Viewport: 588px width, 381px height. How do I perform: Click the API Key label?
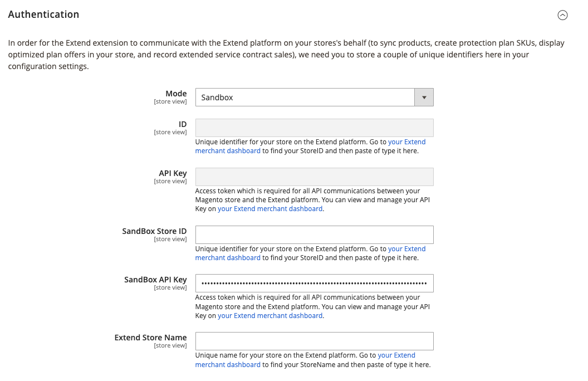(173, 173)
